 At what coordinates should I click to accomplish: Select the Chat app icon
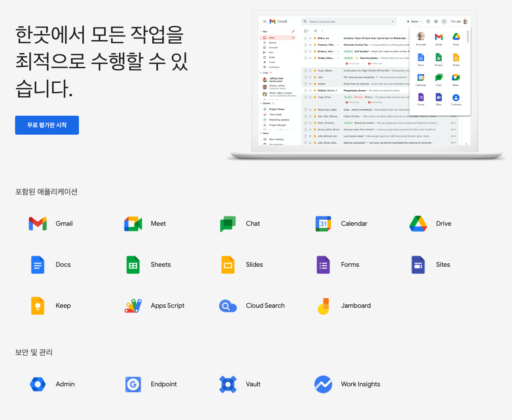tap(228, 224)
